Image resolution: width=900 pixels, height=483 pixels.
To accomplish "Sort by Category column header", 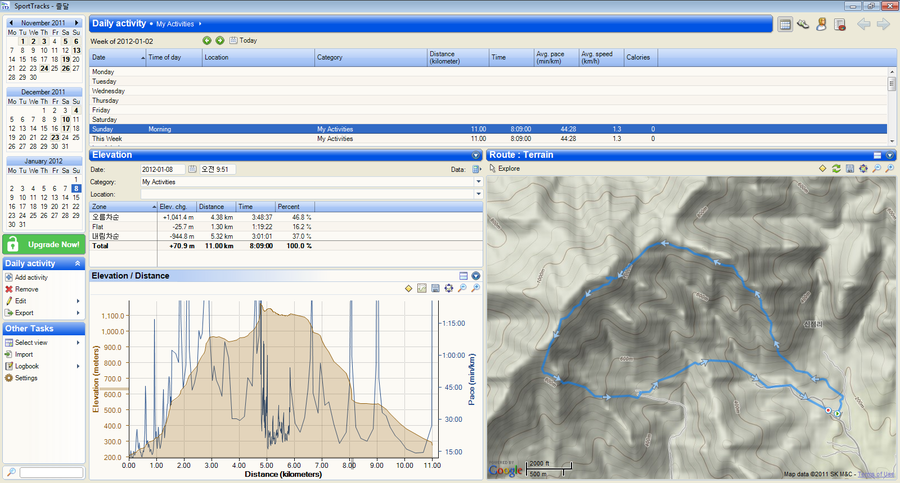I will coord(371,57).
